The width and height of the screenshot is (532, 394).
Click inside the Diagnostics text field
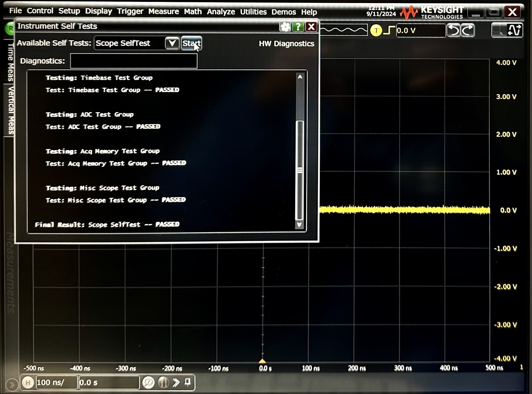(133, 61)
